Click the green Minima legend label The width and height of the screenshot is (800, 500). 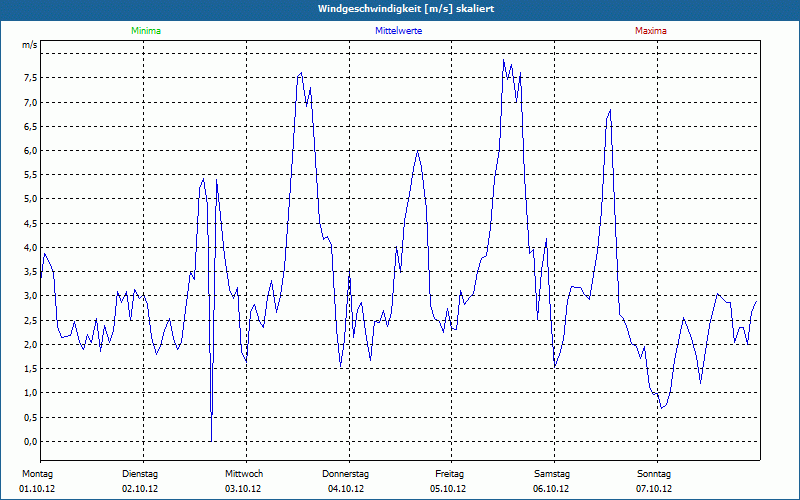(x=146, y=31)
